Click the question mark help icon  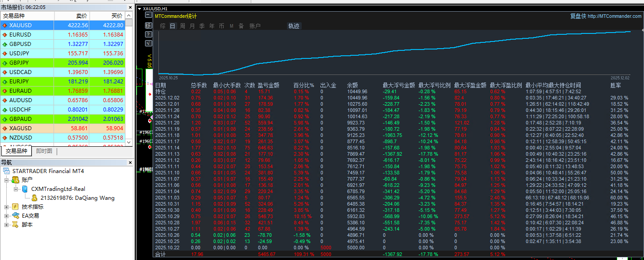coord(149,34)
